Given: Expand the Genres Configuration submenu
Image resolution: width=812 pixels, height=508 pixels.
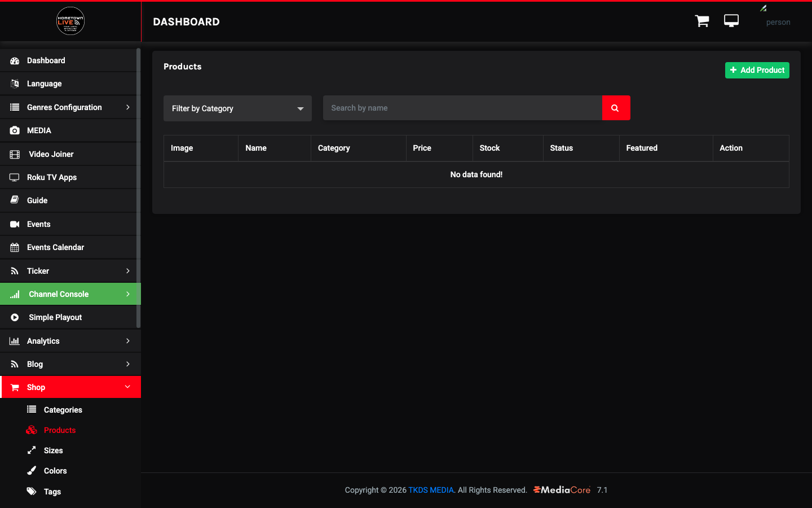Looking at the screenshot, I should point(128,107).
